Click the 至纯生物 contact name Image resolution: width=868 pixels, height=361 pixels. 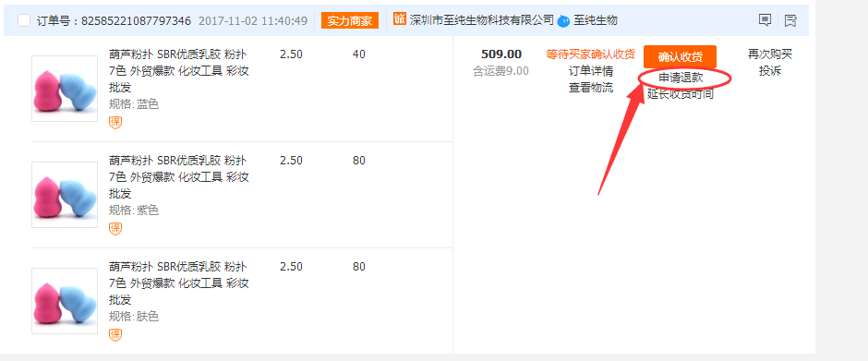(595, 21)
